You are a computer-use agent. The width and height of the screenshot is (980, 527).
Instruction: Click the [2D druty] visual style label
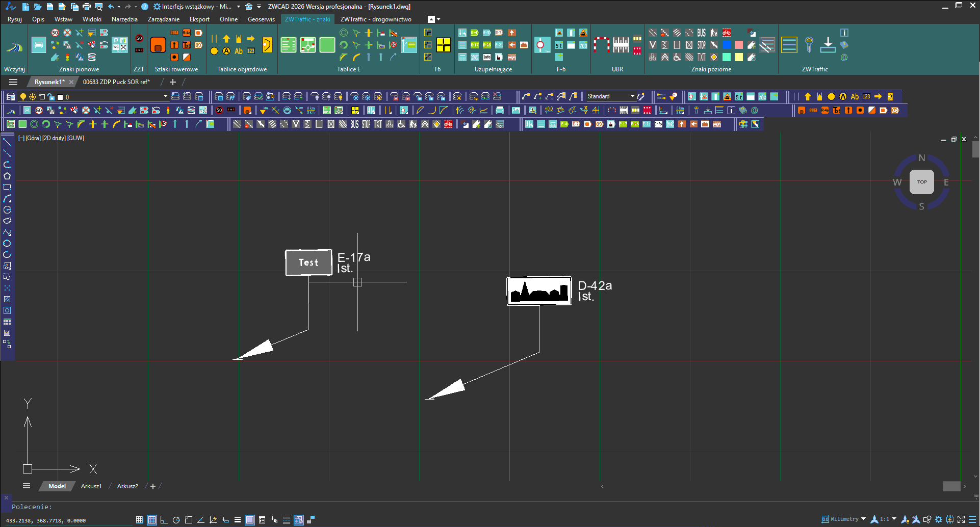pos(54,138)
